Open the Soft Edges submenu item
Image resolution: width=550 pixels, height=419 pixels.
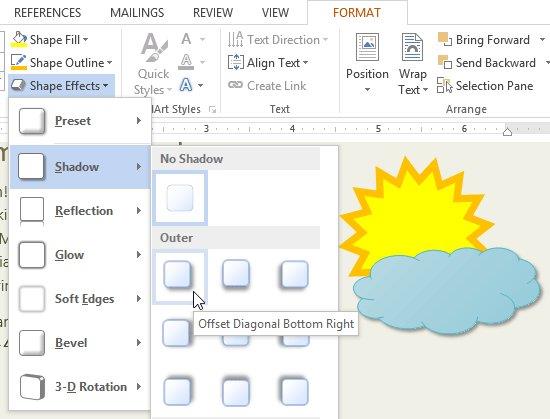80,299
